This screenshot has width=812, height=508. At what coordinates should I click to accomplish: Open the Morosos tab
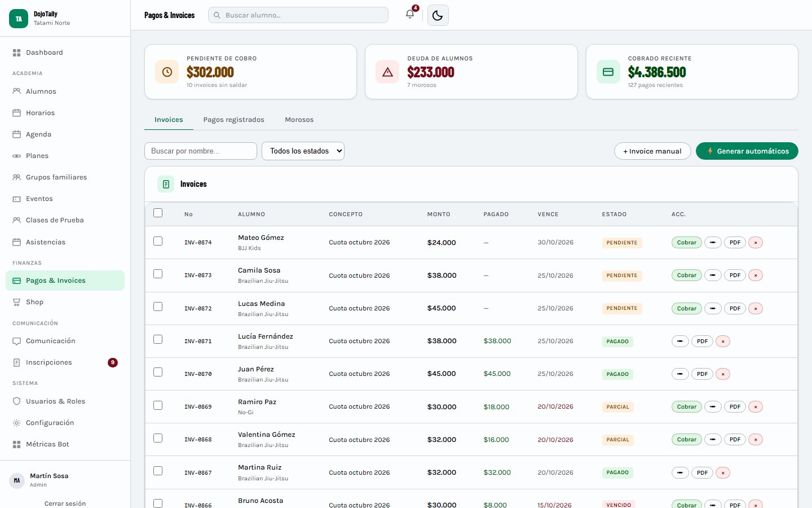pos(299,120)
